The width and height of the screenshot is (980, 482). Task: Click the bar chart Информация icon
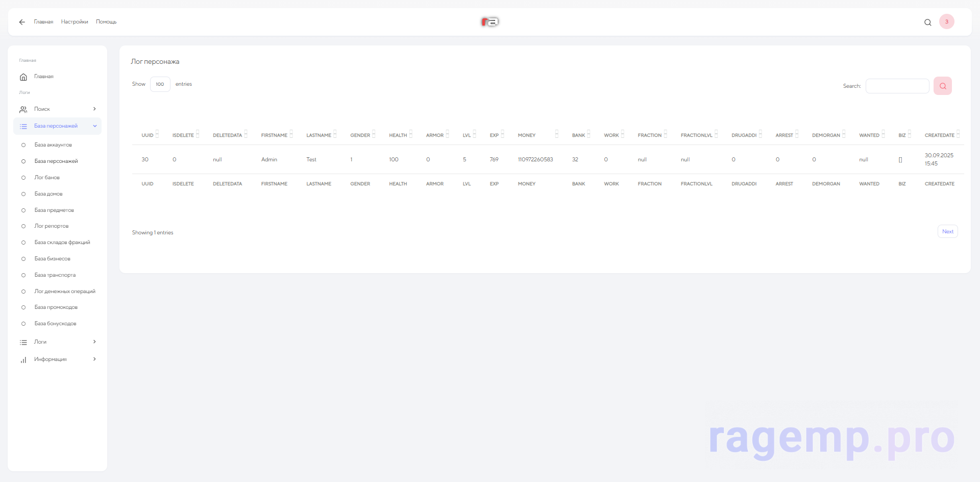23,359
